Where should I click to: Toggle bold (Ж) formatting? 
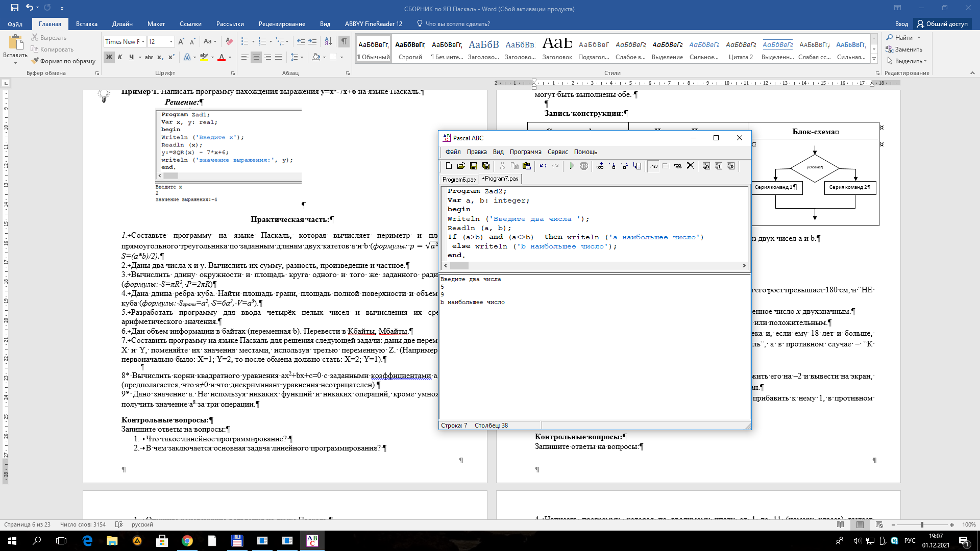(109, 57)
